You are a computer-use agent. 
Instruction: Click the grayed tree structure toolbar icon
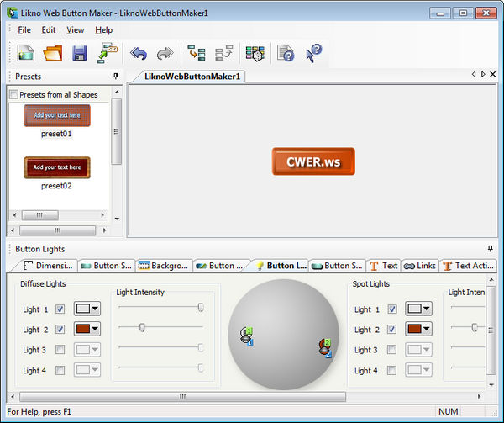click(223, 53)
